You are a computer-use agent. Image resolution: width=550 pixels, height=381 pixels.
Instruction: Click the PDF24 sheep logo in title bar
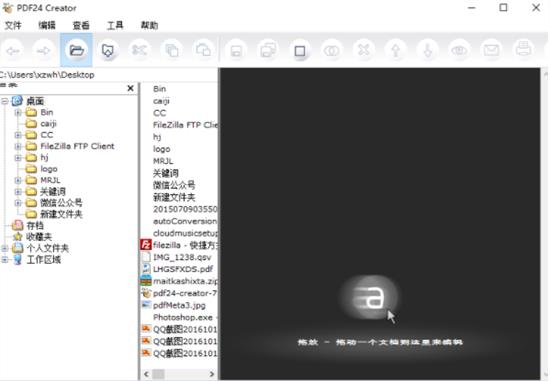[7, 8]
